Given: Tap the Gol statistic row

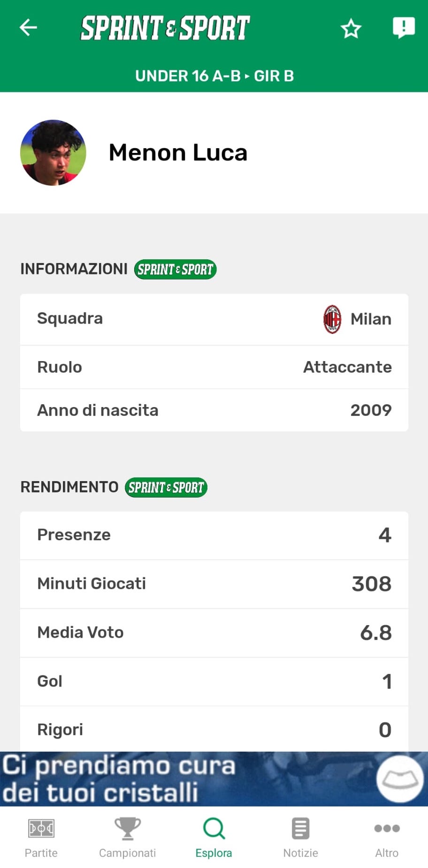Looking at the screenshot, I should [x=214, y=681].
